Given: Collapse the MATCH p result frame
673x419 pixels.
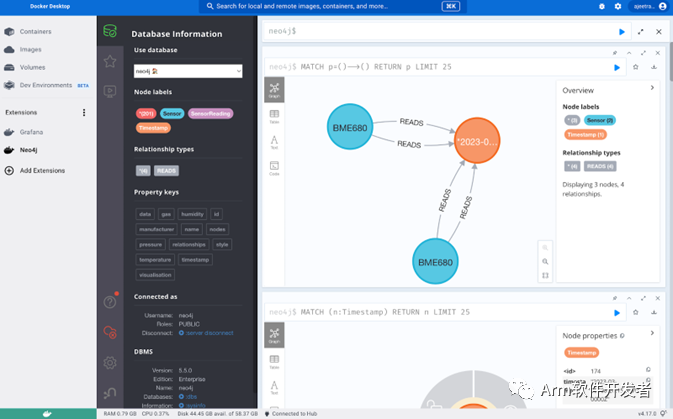Looking at the screenshot, I should tap(629, 53).
